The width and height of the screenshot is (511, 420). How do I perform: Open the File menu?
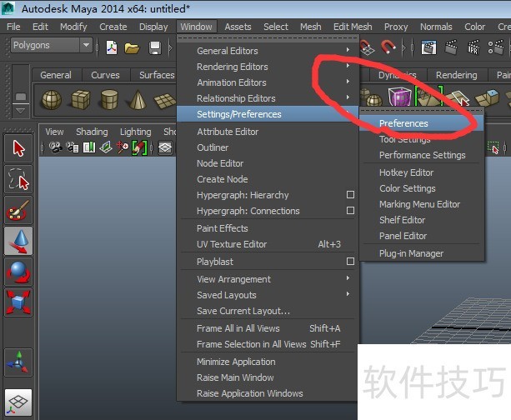(x=13, y=27)
